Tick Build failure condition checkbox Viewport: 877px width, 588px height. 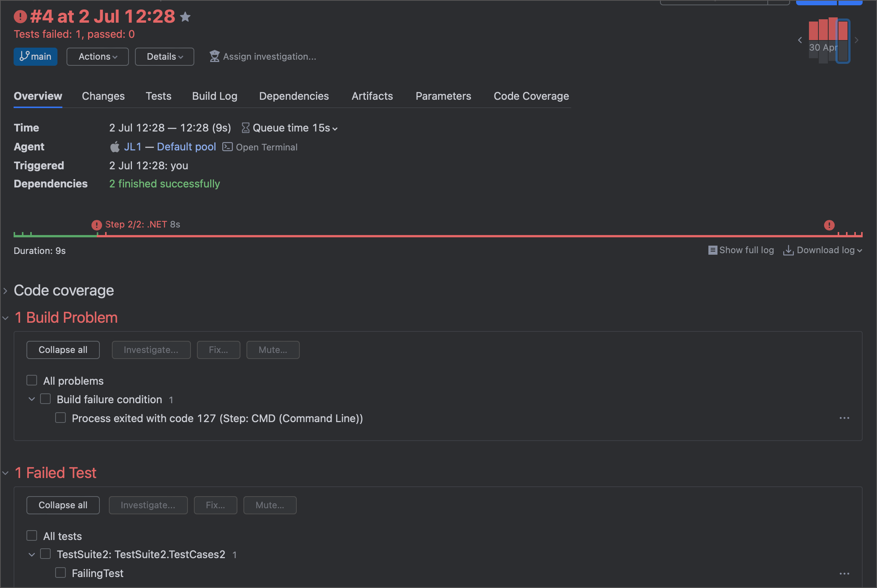(x=45, y=399)
